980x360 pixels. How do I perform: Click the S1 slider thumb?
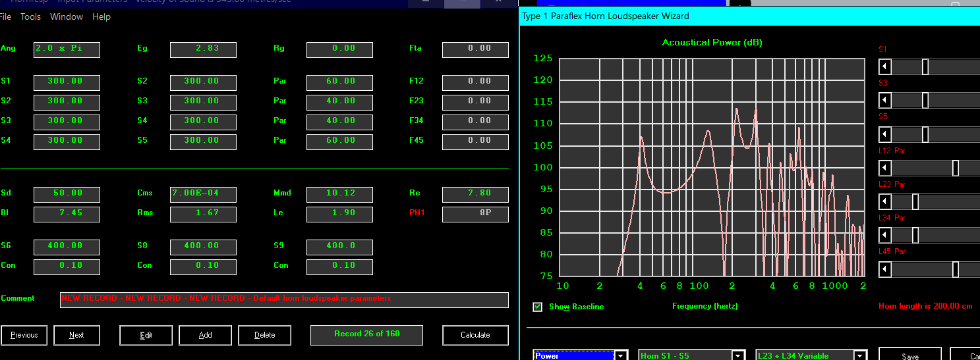coord(925,66)
